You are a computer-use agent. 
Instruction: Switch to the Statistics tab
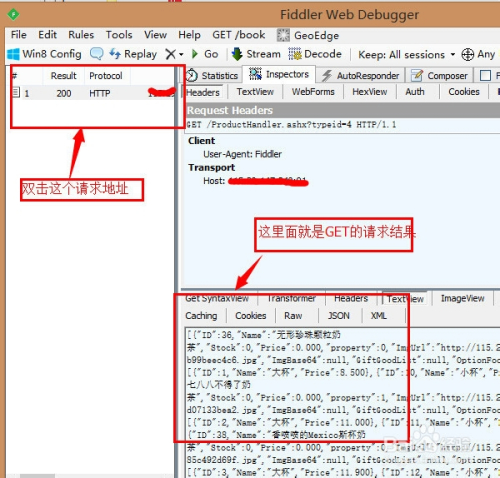[212, 76]
